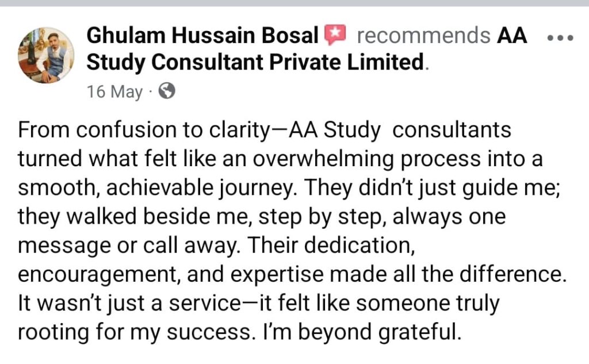Click the words 'Their dedication'
Viewport: 589px width, 364px height.
[x=331, y=246]
